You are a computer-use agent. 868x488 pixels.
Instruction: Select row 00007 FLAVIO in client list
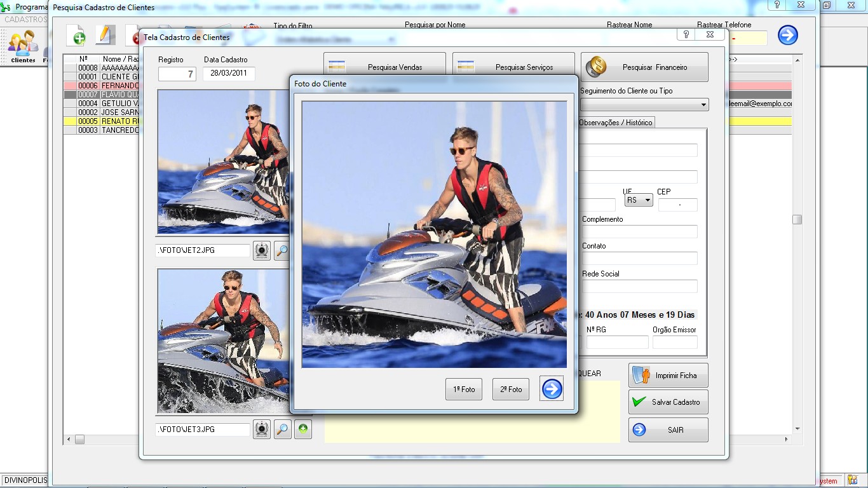pos(102,95)
